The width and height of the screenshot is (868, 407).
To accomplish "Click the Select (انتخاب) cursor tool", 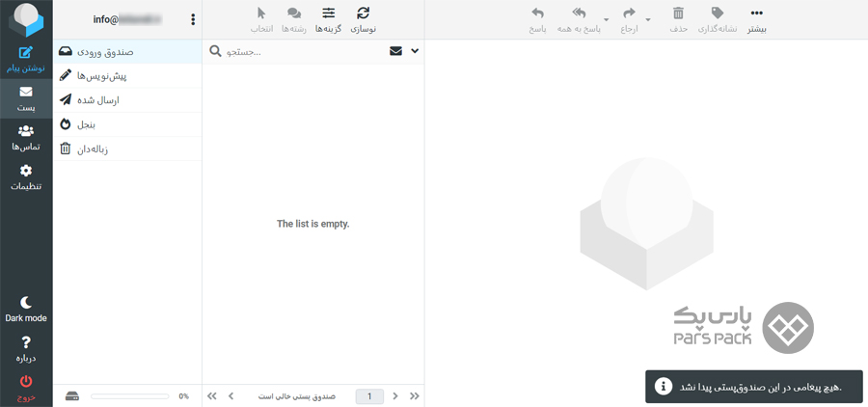I will (x=261, y=20).
